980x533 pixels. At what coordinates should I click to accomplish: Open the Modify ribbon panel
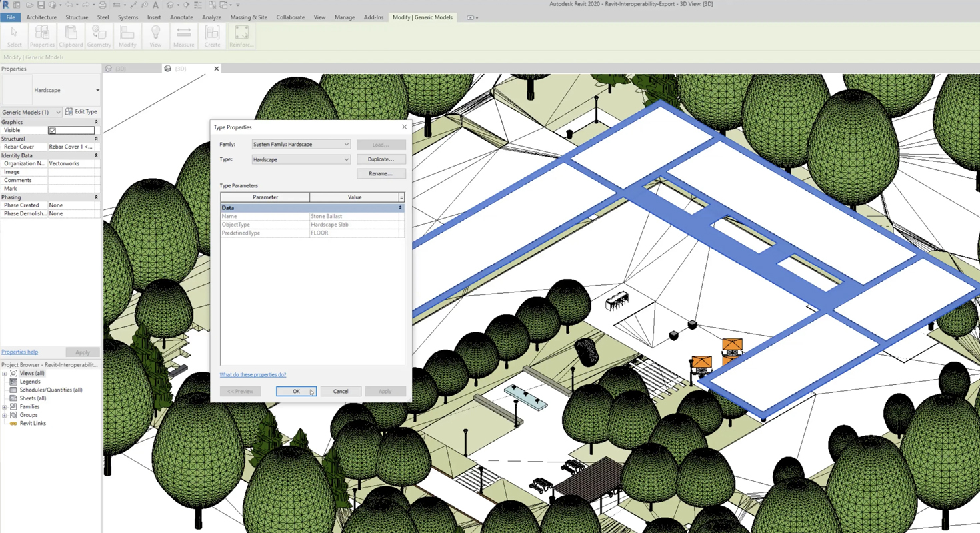pyautogui.click(x=127, y=36)
